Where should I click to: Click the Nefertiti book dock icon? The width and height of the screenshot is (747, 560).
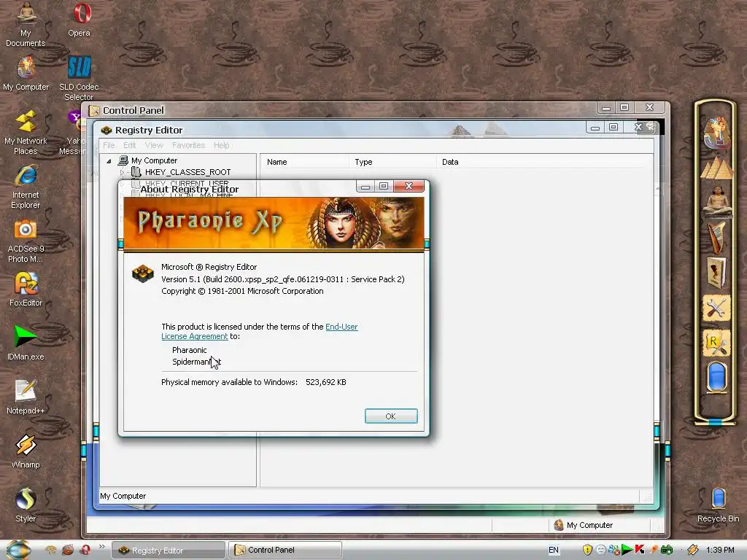point(716,273)
